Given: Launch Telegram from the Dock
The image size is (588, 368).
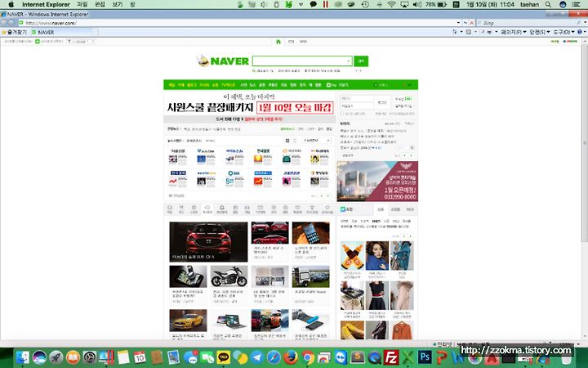Looking at the screenshot, I should pos(257,357).
